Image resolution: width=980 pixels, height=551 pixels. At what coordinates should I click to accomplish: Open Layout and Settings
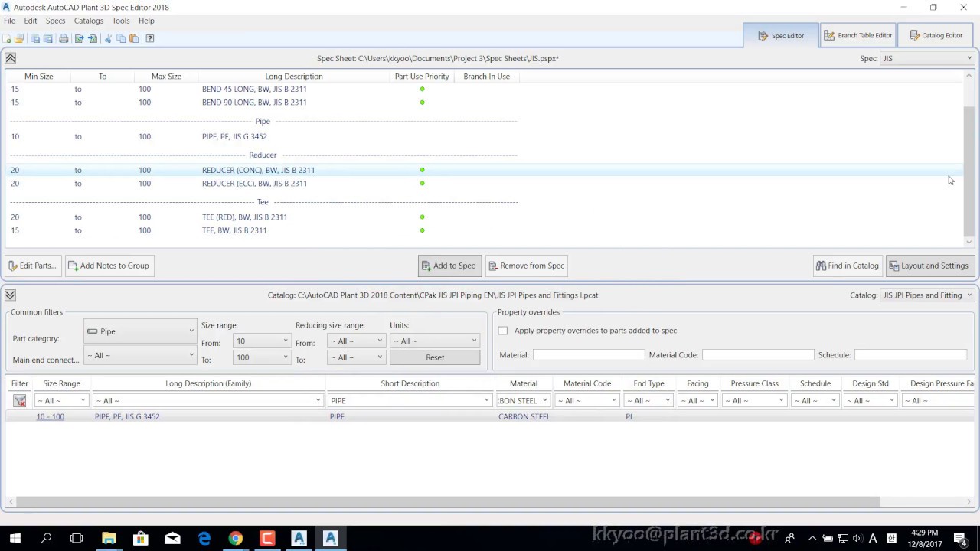(929, 266)
